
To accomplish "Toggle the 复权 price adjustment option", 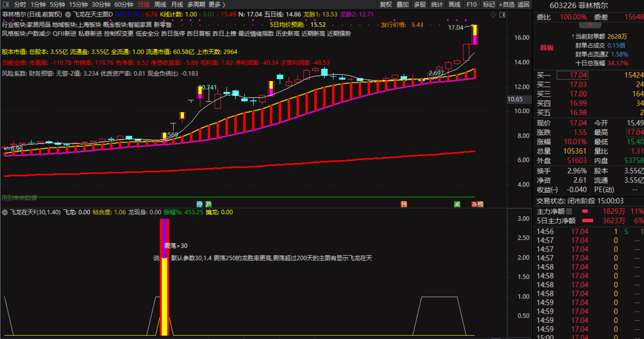I will (385, 4).
